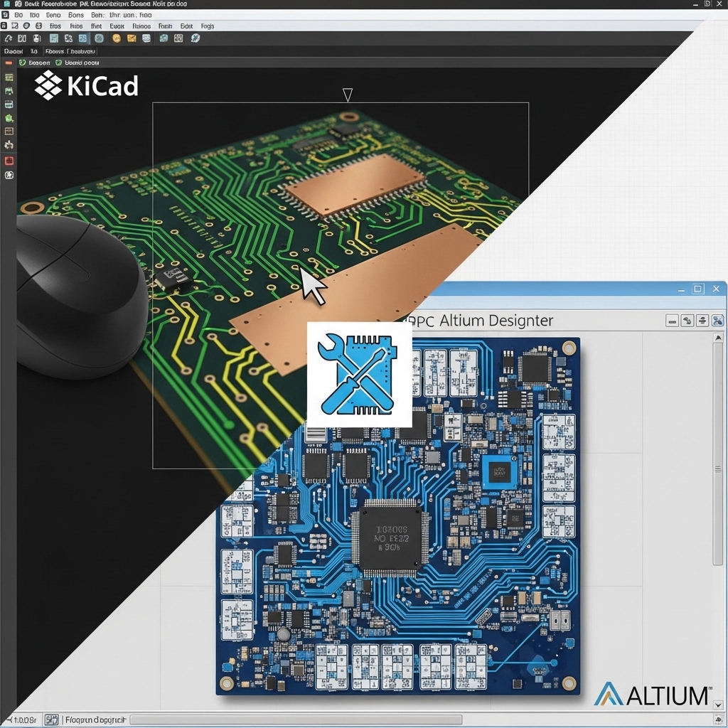Open the 'Bons' menu in the menu bar
The height and width of the screenshot is (728, 728).
tap(75, 15)
